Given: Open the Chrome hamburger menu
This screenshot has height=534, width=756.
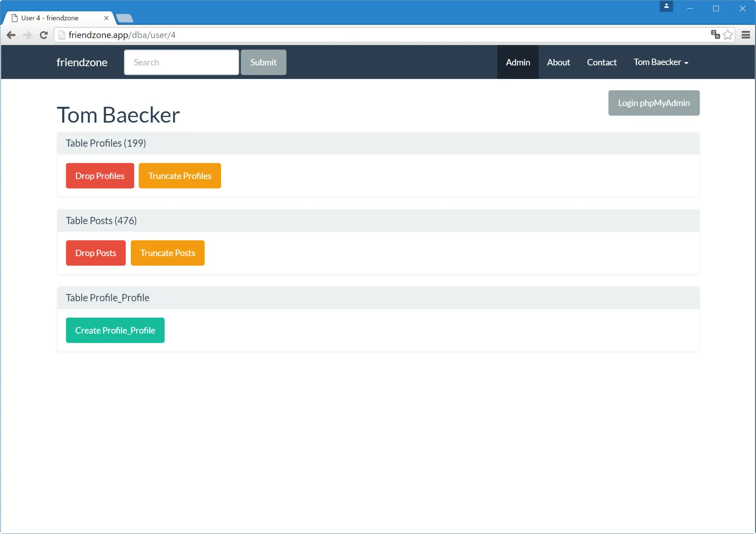Looking at the screenshot, I should pyautogui.click(x=746, y=35).
